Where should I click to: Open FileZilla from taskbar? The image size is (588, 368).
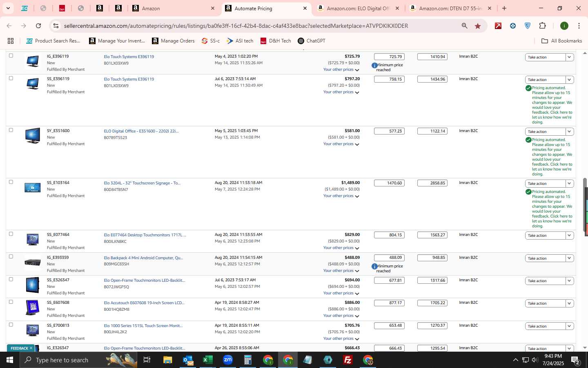tap(348, 360)
